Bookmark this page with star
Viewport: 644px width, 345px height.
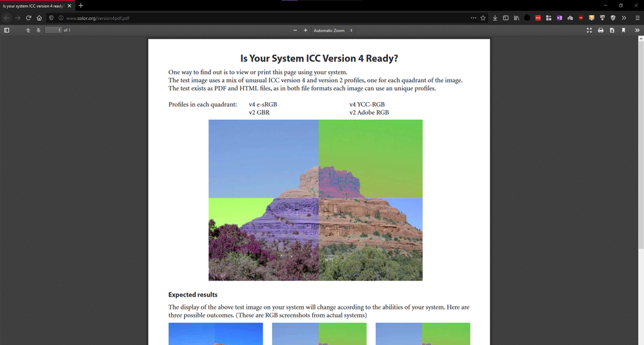(483, 18)
